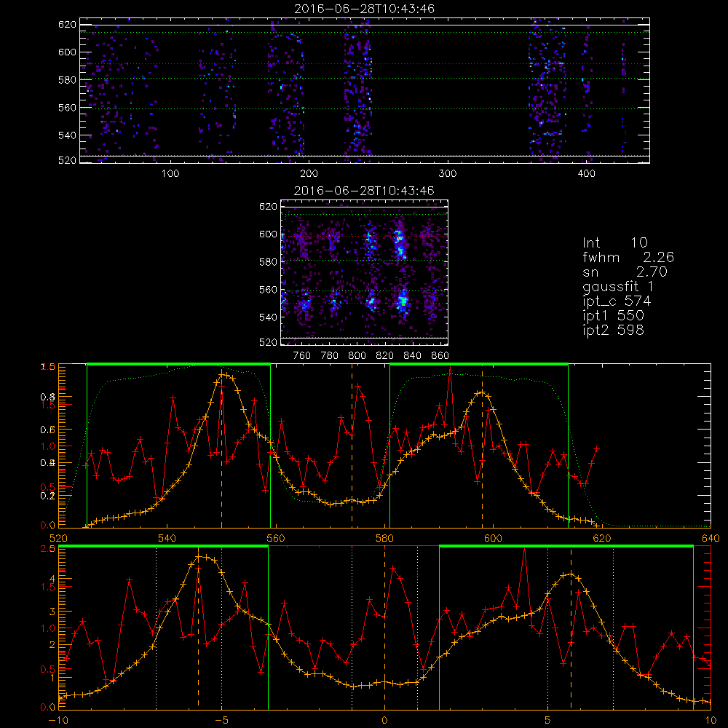Click y-axis label 580 of the middle image

pyautogui.click(x=269, y=262)
